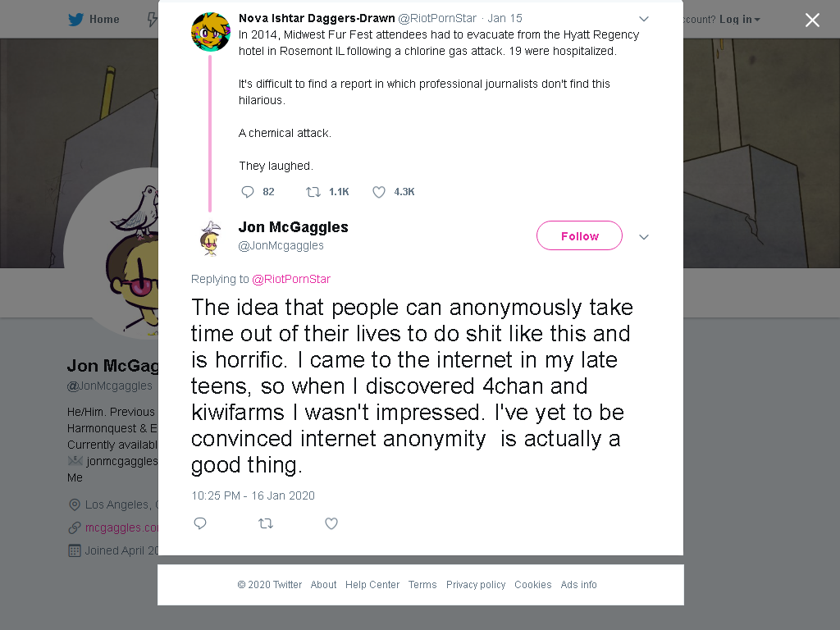
Task: Open the Help Center footer link
Action: click(372, 584)
